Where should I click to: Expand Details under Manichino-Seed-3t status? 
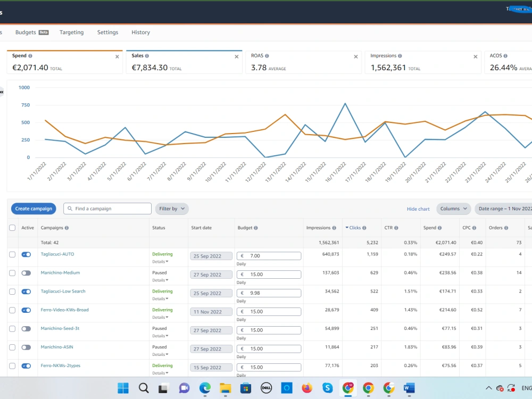click(x=160, y=336)
